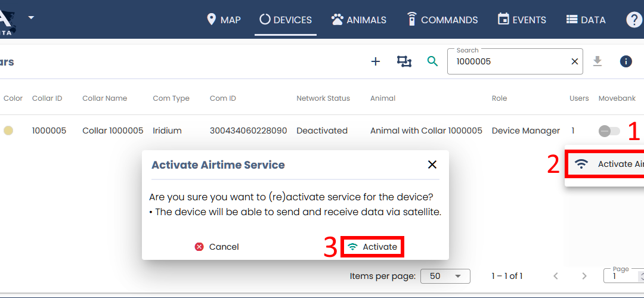Image resolution: width=644 pixels, height=298 pixels.
Task: Click the teal search magnifier icon
Action: [432, 61]
